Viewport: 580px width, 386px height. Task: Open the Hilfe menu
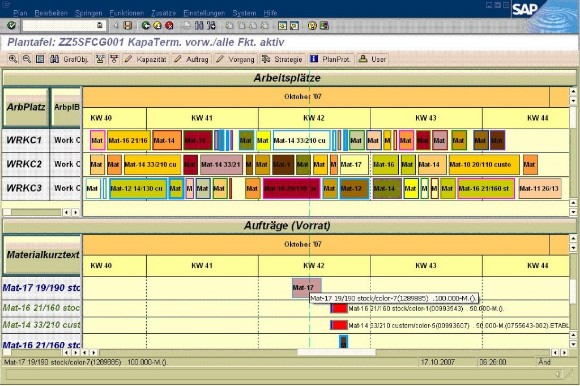pos(270,13)
